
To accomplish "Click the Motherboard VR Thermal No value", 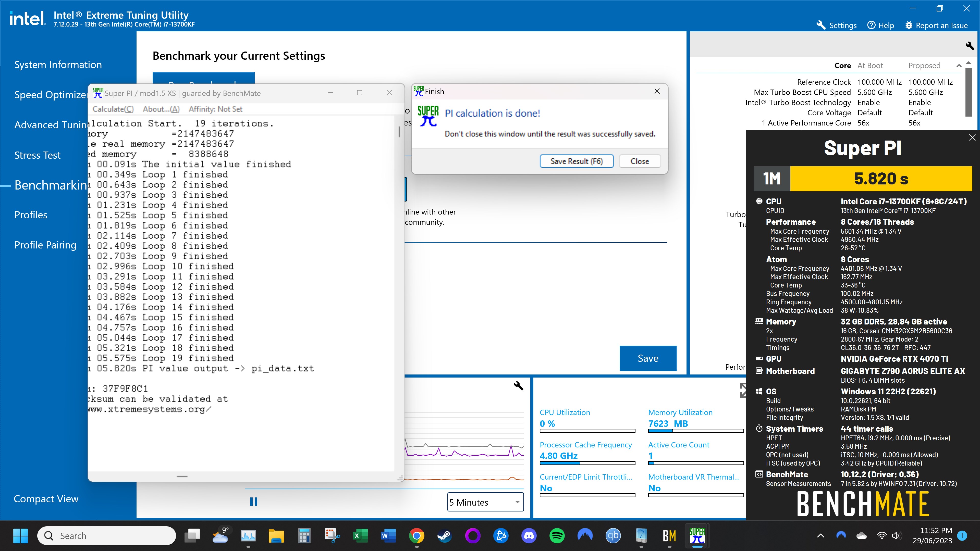I will (x=654, y=488).
